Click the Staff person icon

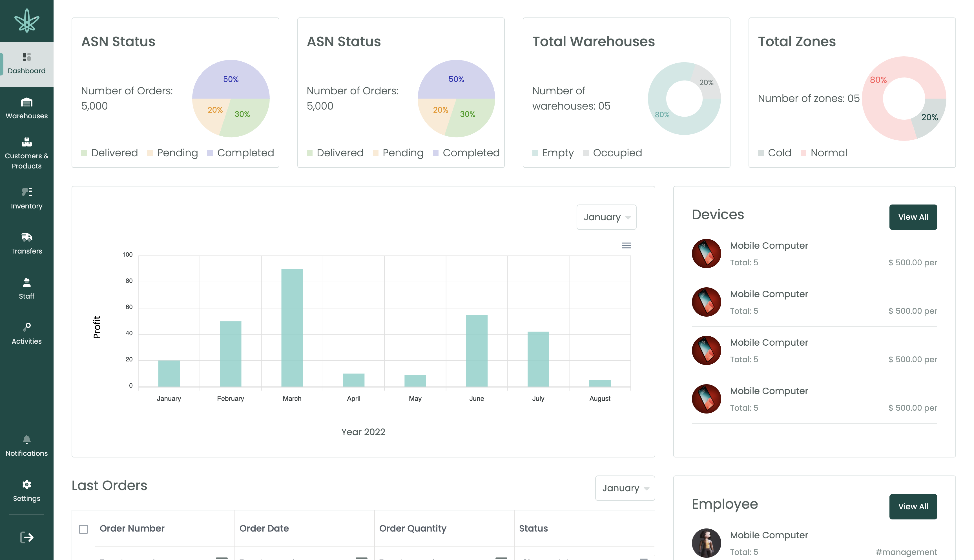point(26,282)
